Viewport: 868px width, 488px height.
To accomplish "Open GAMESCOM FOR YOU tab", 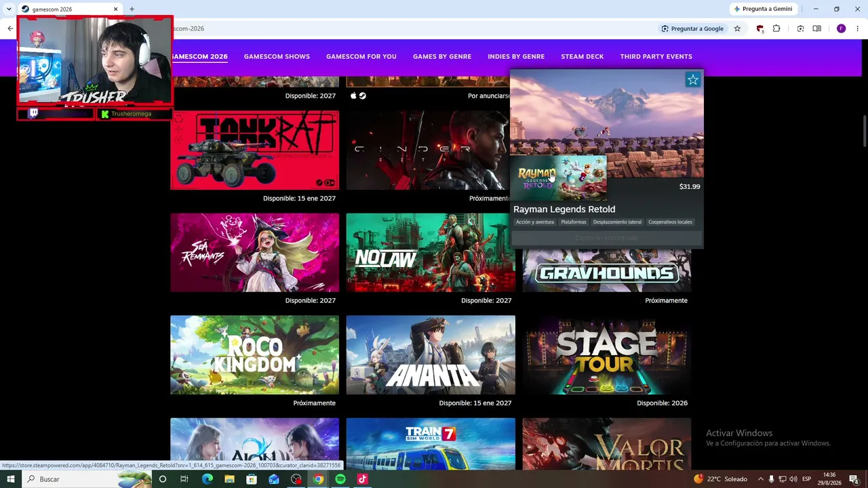I will pyautogui.click(x=361, y=56).
